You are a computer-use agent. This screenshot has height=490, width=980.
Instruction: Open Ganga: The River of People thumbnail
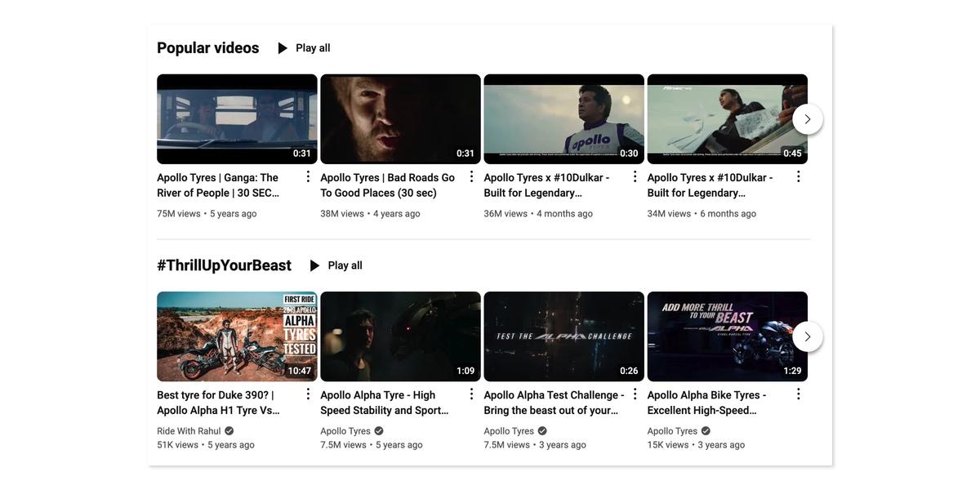[x=237, y=119]
